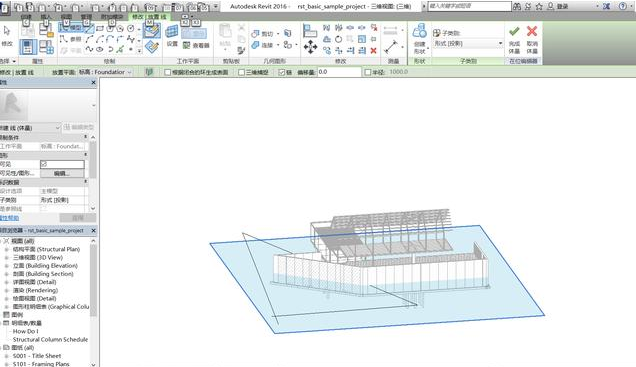
Task: Close the Properties panel
Action: tap(93, 82)
